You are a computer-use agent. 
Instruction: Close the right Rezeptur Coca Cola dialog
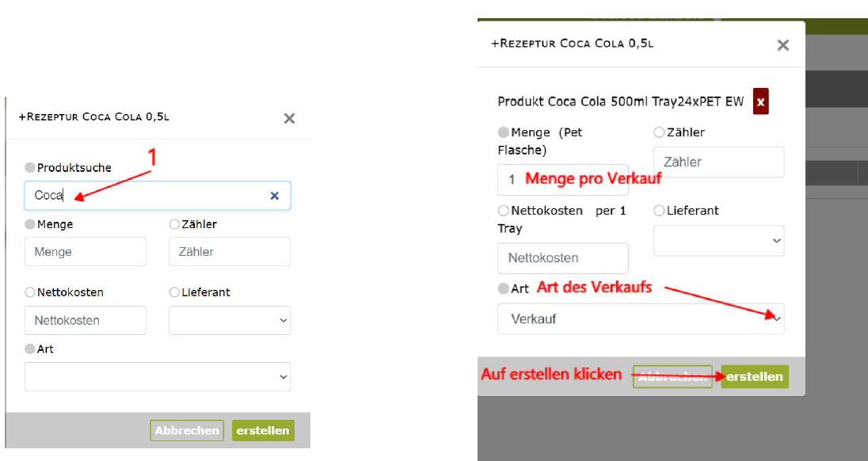782,45
